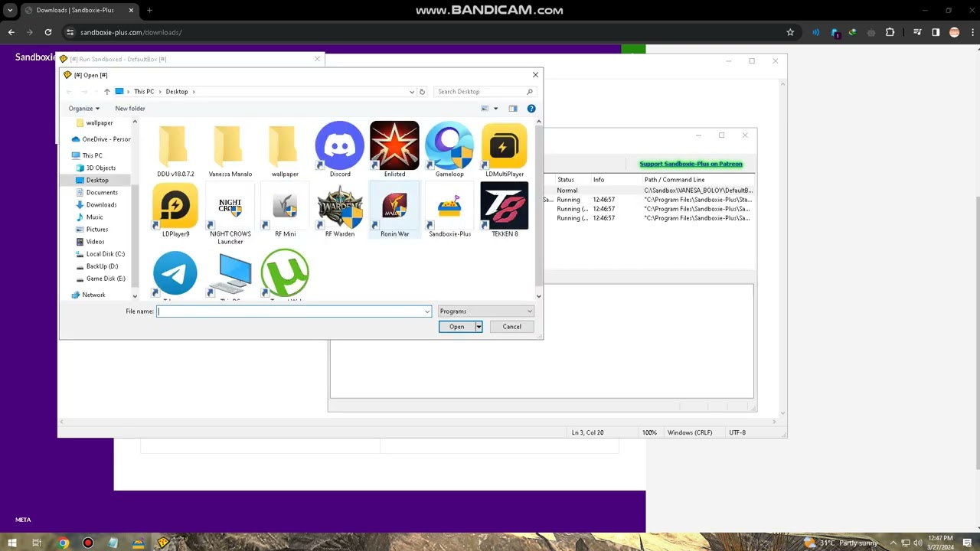Expand Chrome tab search dropdown
The image size is (980, 551).
click(x=10, y=10)
